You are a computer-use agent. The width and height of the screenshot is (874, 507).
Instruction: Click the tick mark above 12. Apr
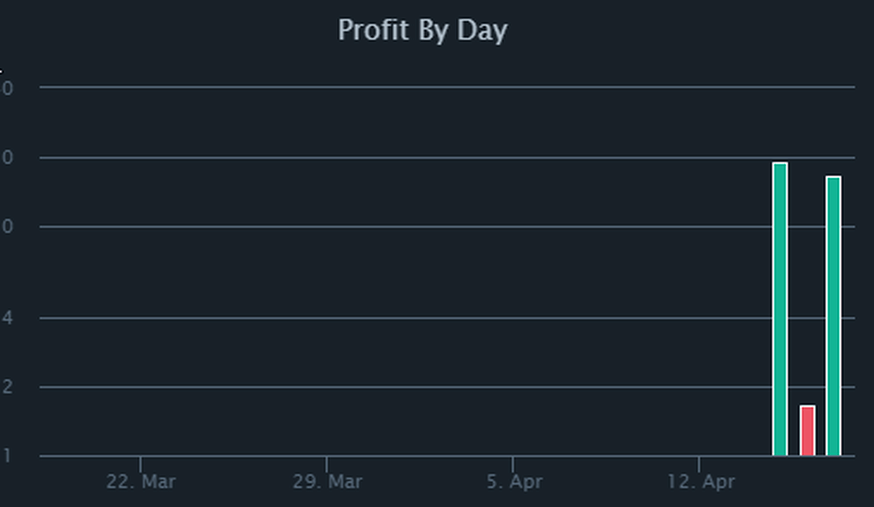pyautogui.click(x=699, y=465)
